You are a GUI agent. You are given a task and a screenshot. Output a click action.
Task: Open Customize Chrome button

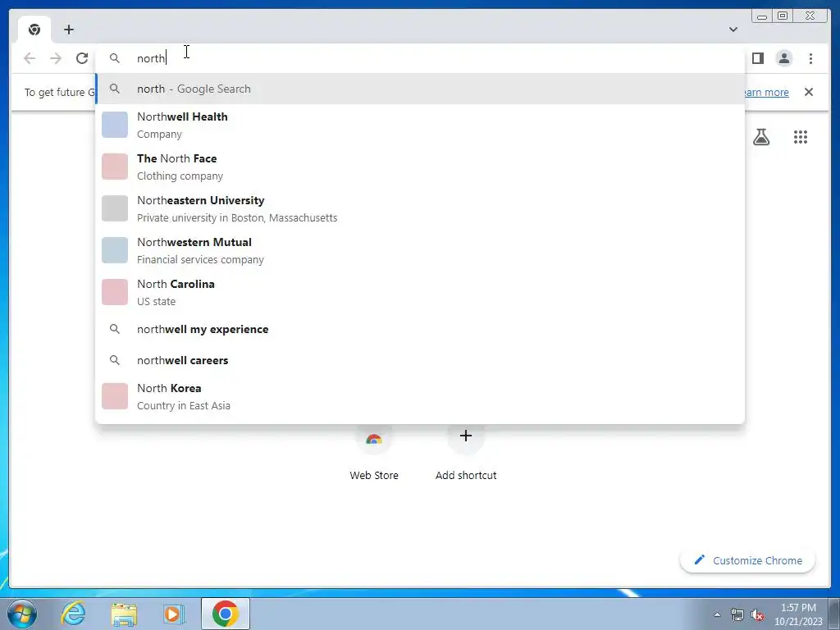click(x=748, y=560)
